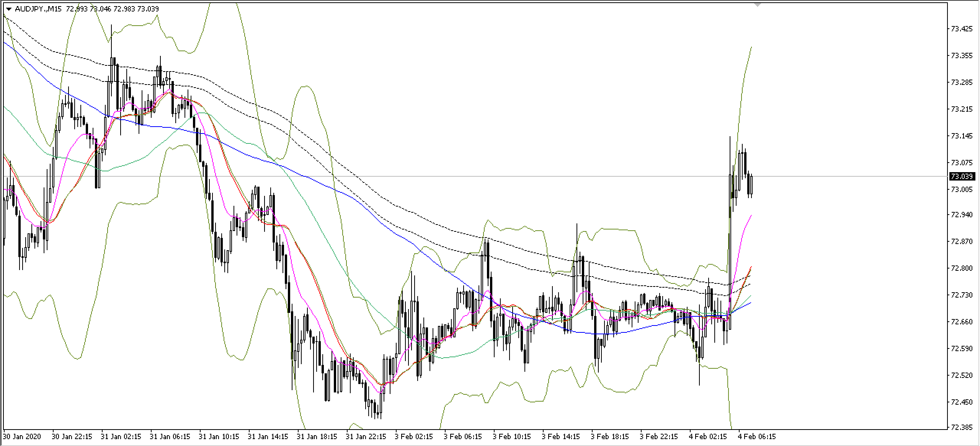Image resolution: width=980 pixels, height=446 pixels.
Task: Click the 31 Jan 22:15 time label
Action: coord(366,436)
